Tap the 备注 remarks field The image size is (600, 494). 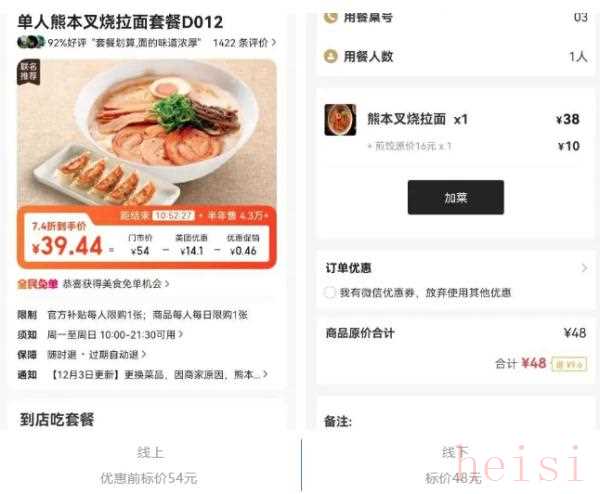tap(455, 421)
